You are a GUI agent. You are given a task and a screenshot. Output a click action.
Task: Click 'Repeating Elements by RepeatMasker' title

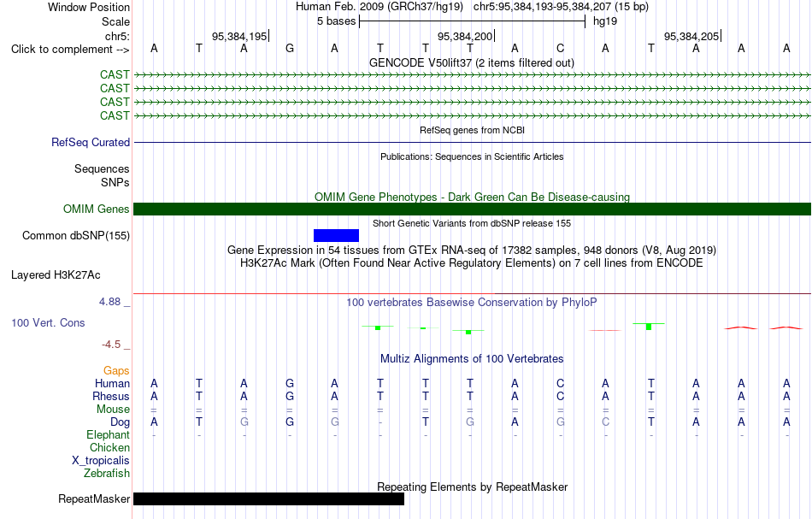tap(473, 487)
